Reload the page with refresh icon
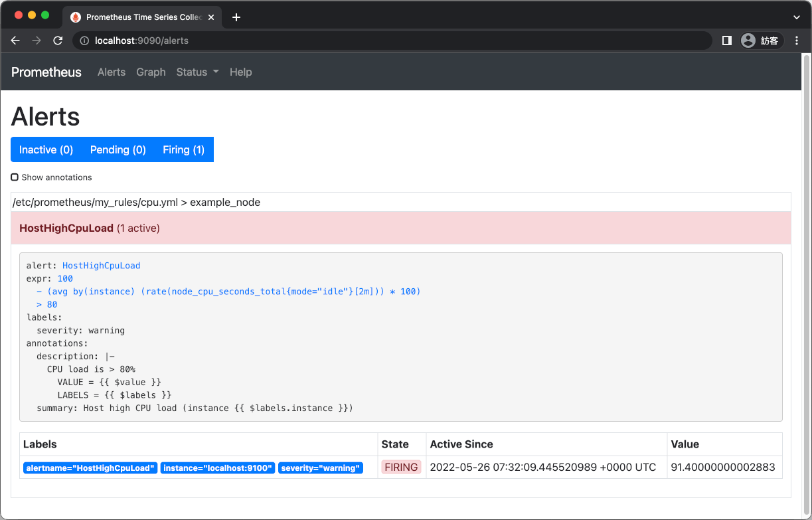This screenshot has height=520, width=812. pos(58,41)
